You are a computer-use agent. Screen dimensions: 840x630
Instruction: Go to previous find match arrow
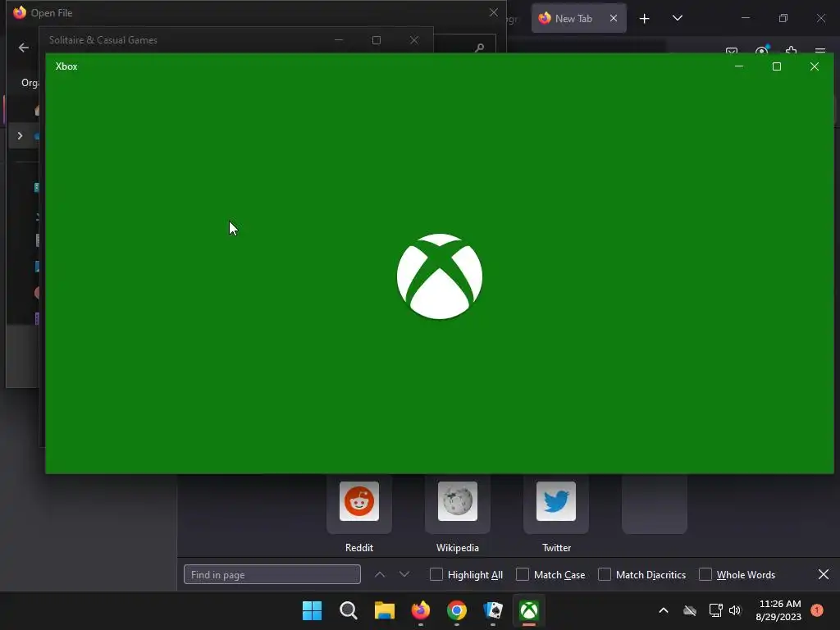click(x=380, y=574)
